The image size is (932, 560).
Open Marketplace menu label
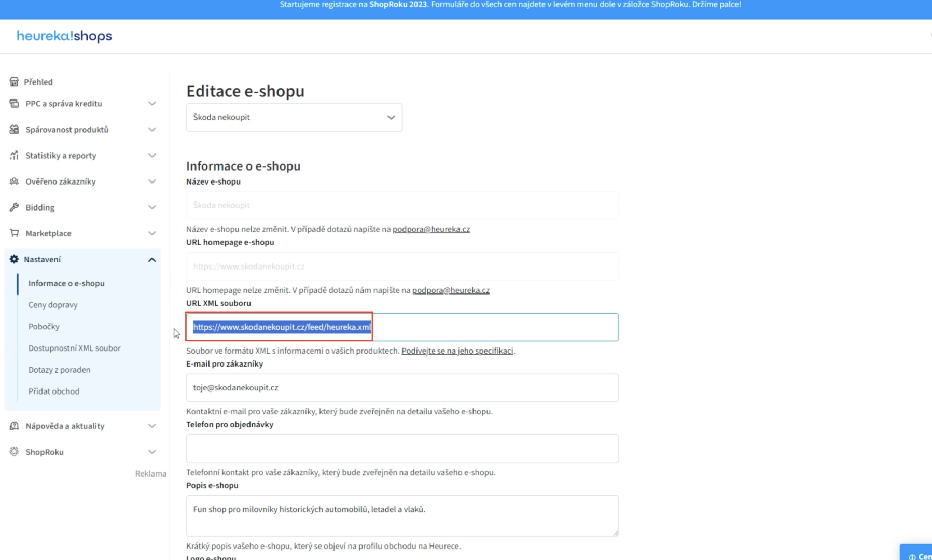48,233
